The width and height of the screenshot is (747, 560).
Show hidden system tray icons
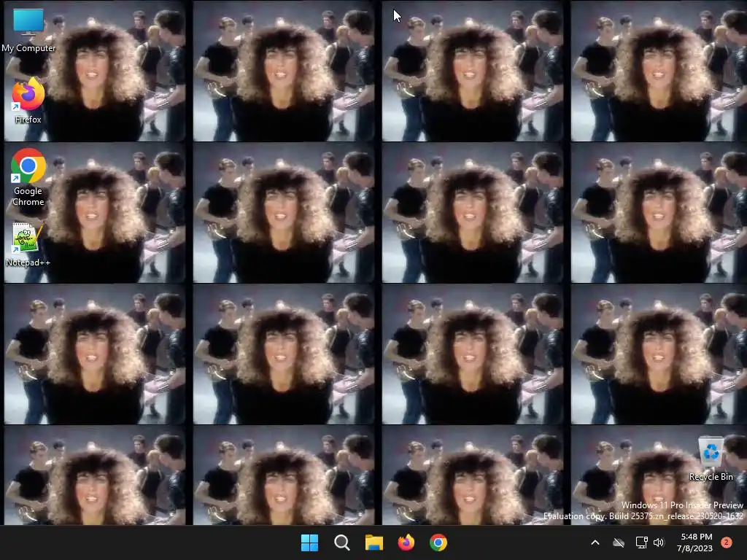click(595, 542)
